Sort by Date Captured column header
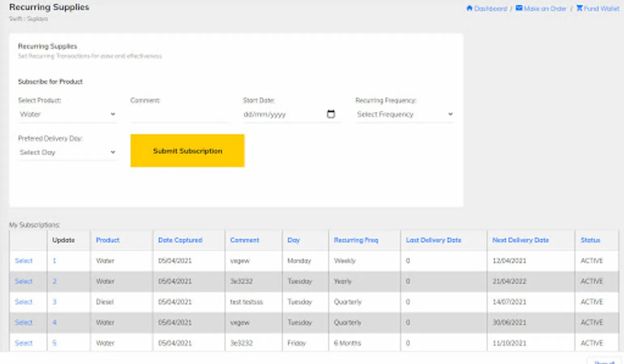This screenshot has height=364, width=624. point(180,240)
